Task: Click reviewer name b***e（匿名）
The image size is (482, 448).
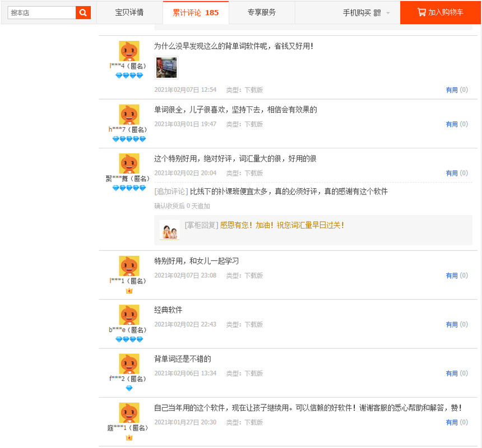Action: pos(128,330)
